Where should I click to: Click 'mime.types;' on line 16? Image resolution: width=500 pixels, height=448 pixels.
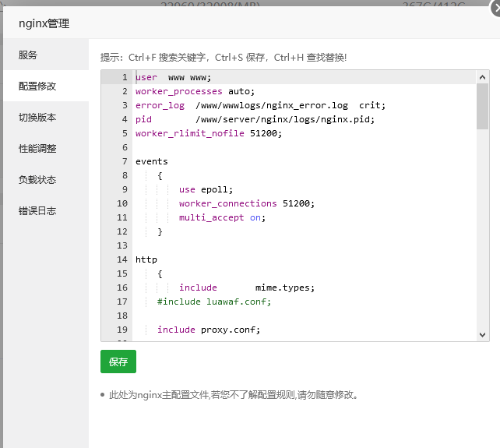tap(285, 287)
